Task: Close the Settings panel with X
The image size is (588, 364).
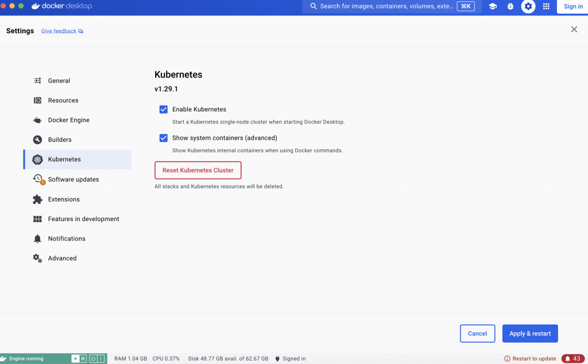Action: click(x=574, y=29)
